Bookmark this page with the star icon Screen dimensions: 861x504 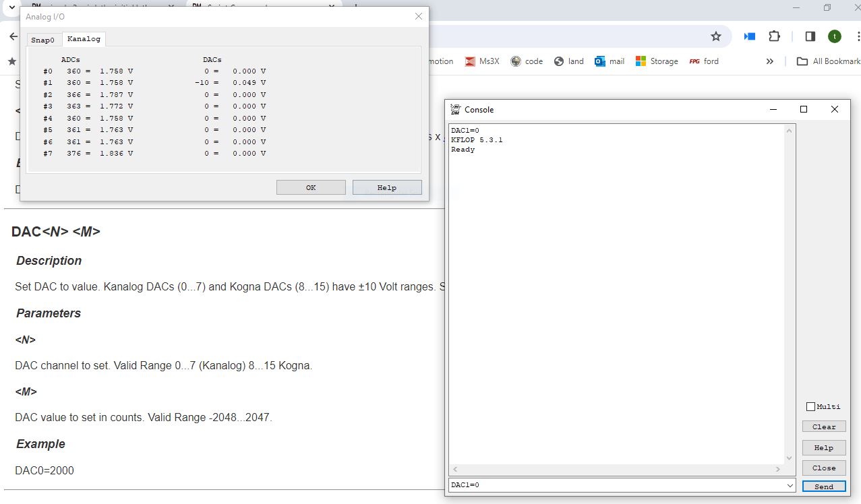716,36
